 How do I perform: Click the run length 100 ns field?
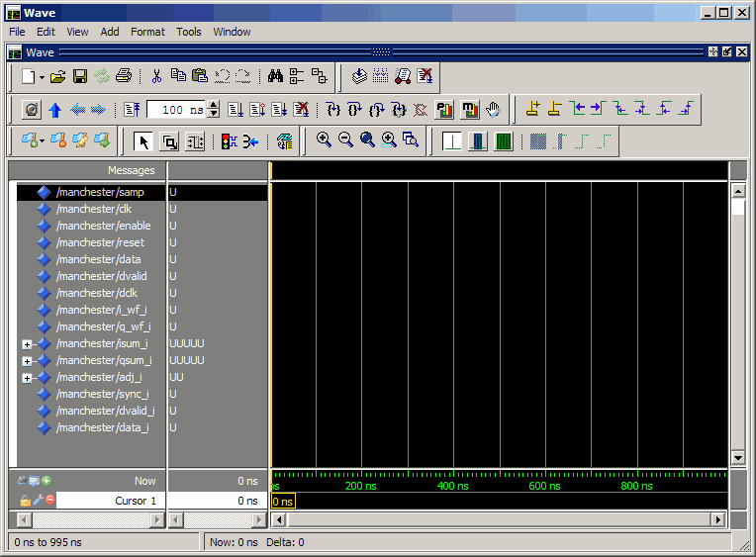pos(178,110)
